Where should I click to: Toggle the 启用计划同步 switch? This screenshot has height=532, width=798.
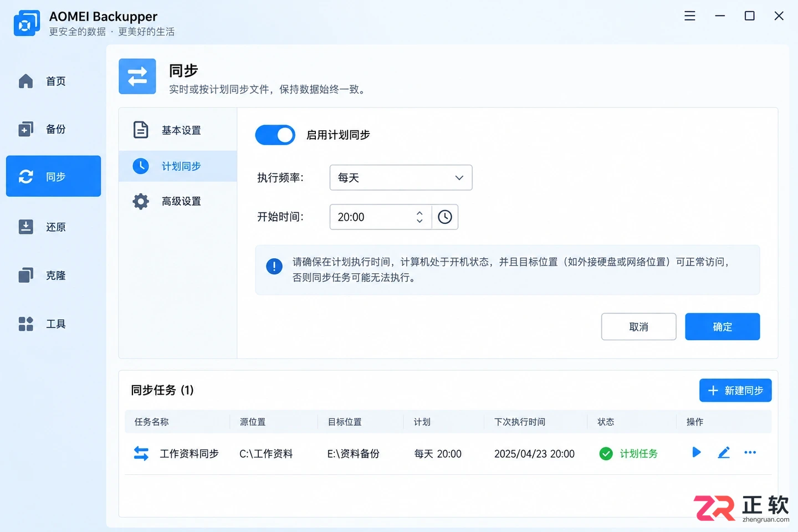pyautogui.click(x=275, y=135)
